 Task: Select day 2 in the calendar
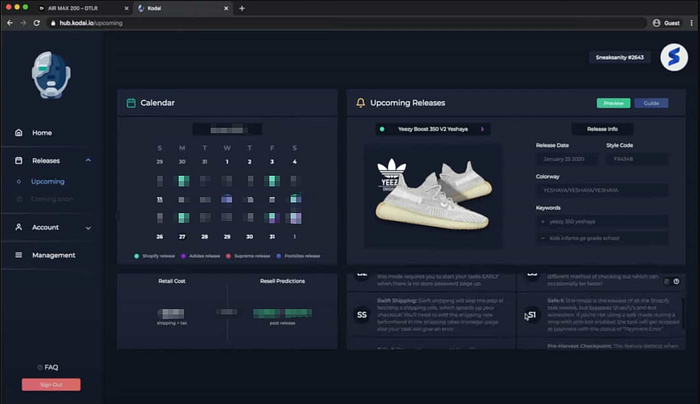(250, 162)
